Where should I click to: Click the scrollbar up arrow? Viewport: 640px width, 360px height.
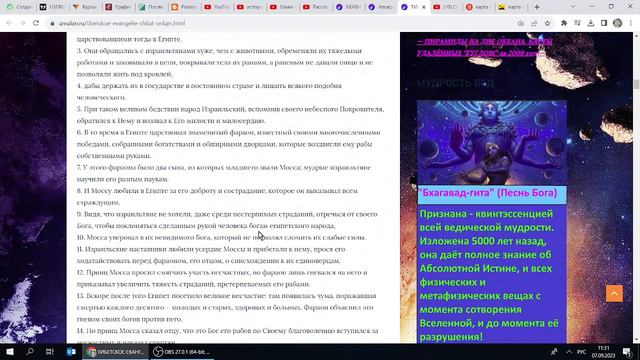tap(636, 36)
